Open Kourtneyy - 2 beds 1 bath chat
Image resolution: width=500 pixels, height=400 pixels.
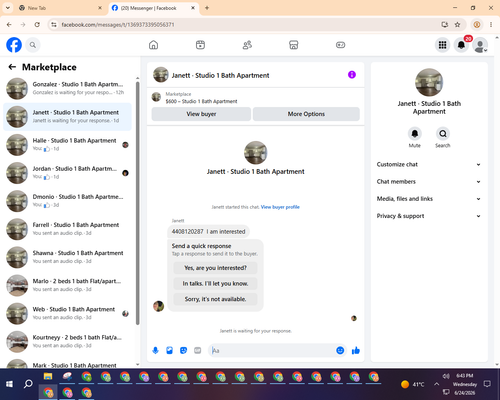pyautogui.click(x=67, y=342)
